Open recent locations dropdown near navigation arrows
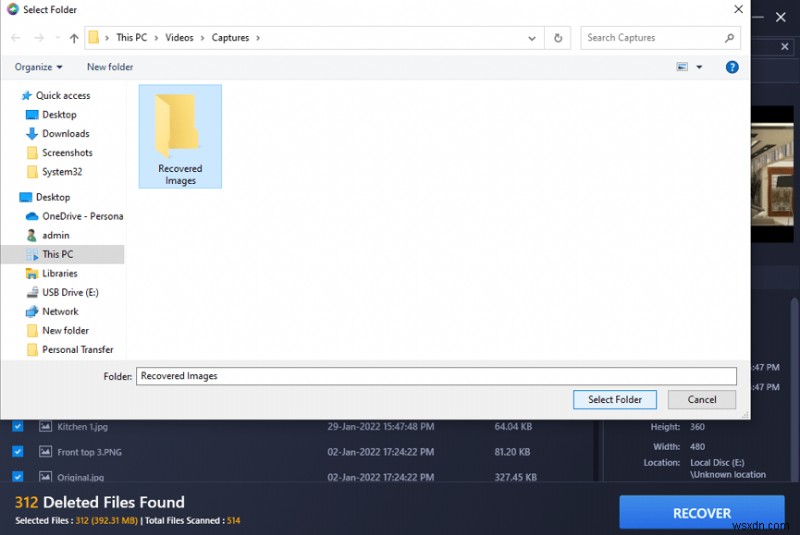This screenshot has height=535, width=800. click(x=58, y=38)
